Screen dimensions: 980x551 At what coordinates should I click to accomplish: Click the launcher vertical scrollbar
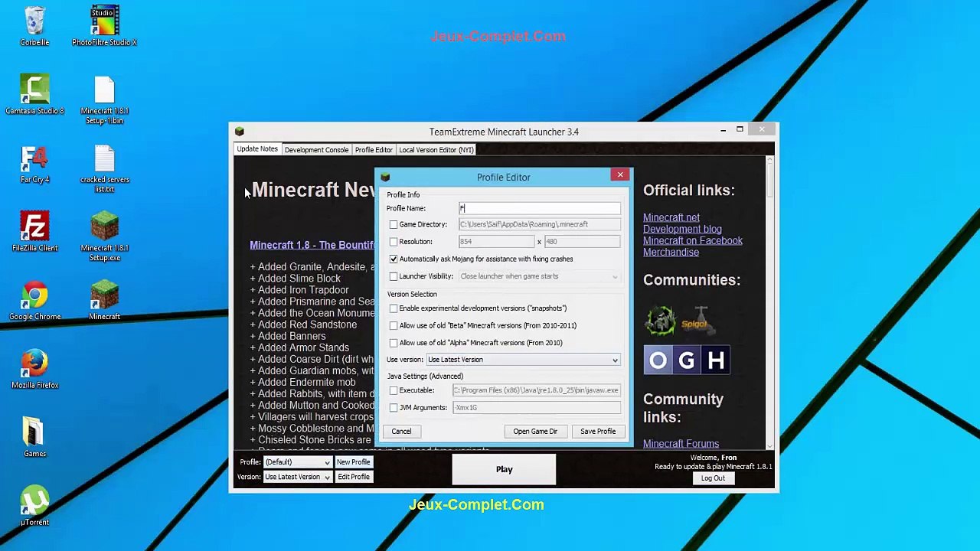[769, 302]
